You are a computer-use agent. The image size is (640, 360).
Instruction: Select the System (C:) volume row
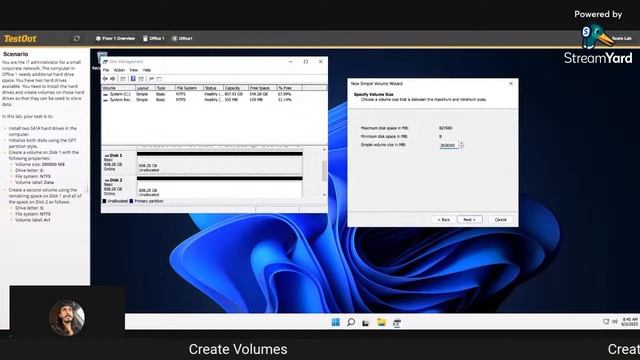pyautogui.click(x=198, y=94)
